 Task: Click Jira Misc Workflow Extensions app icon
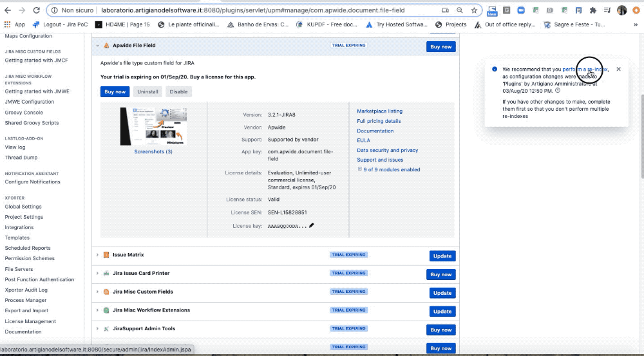106,310
